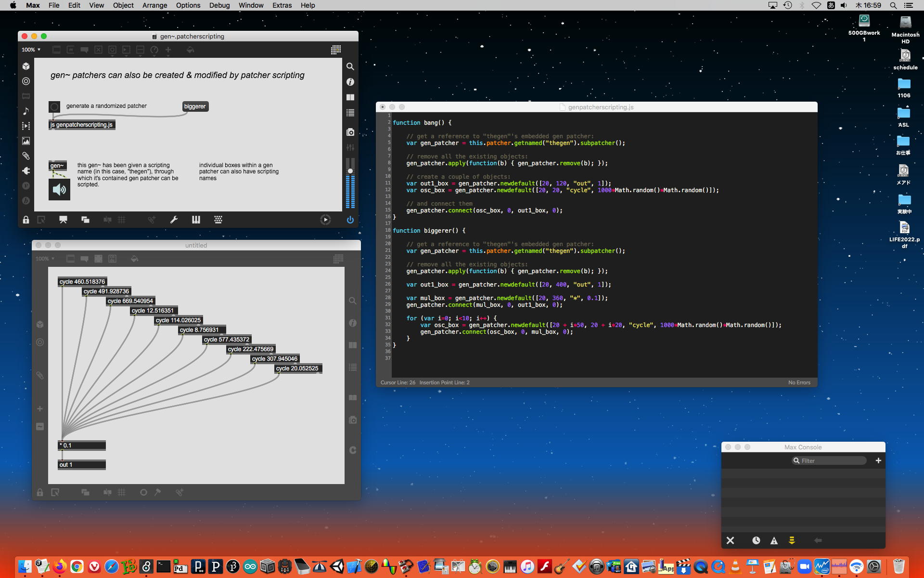Click the biggerer message box
Screen dimensions: 924x578
(195, 106)
